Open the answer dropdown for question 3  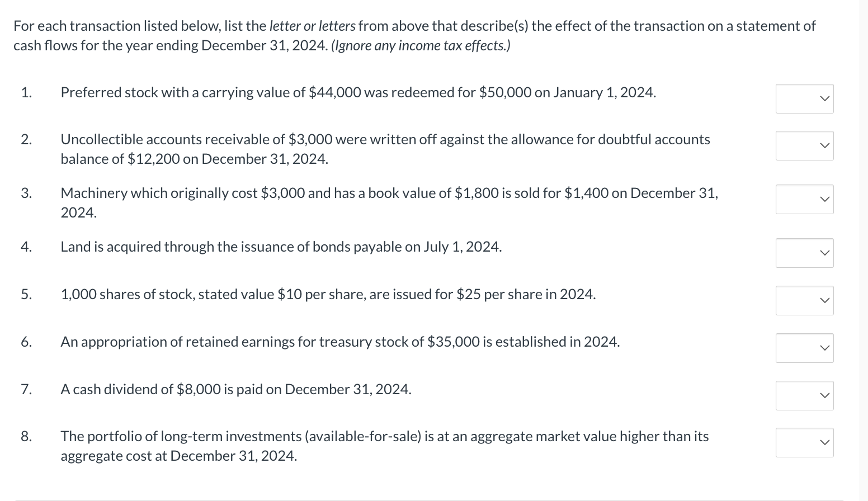(x=804, y=199)
